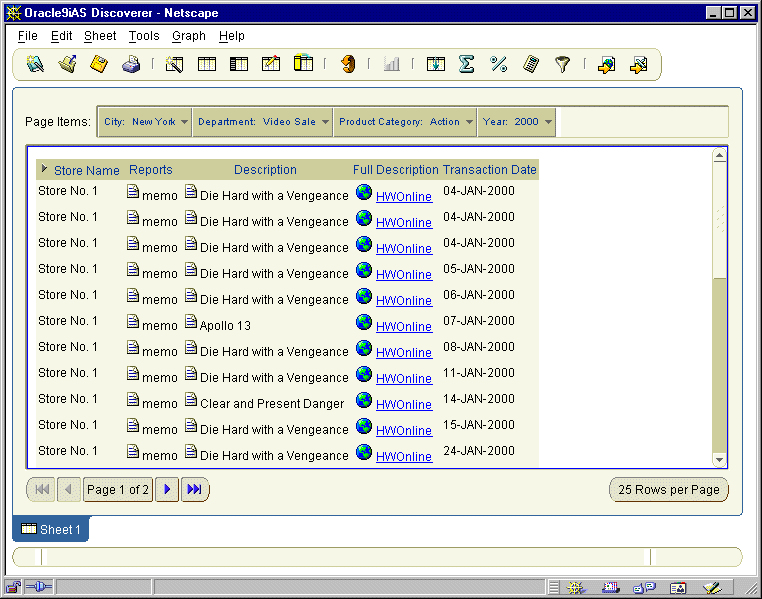Click the Netscape Navigator wheel icon in status bar
The height and width of the screenshot is (599, 762).
tap(575, 588)
